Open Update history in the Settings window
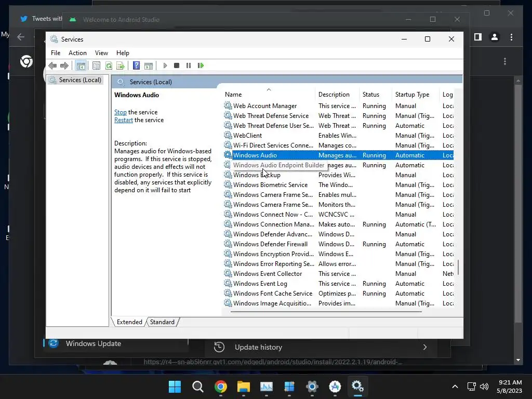This screenshot has height=399, width=532. point(321,347)
